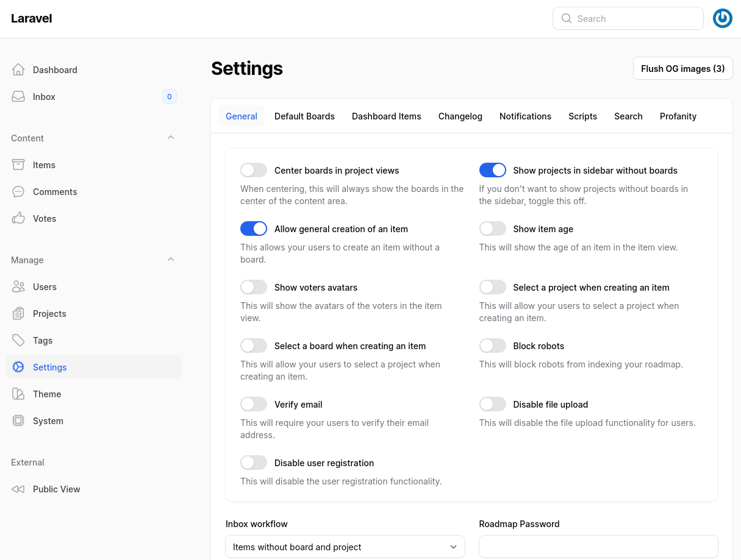The width and height of the screenshot is (741, 560).
Task: Select the Search settings tab
Action: point(628,116)
